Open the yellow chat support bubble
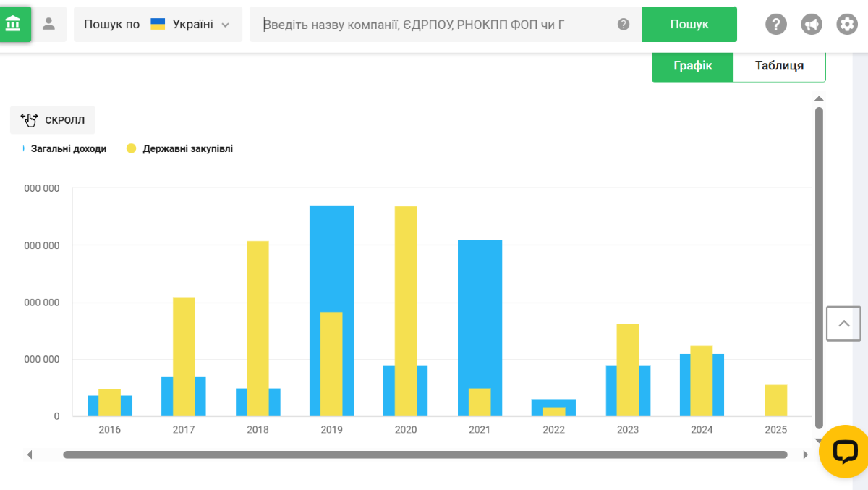868x490 pixels. click(844, 452)
